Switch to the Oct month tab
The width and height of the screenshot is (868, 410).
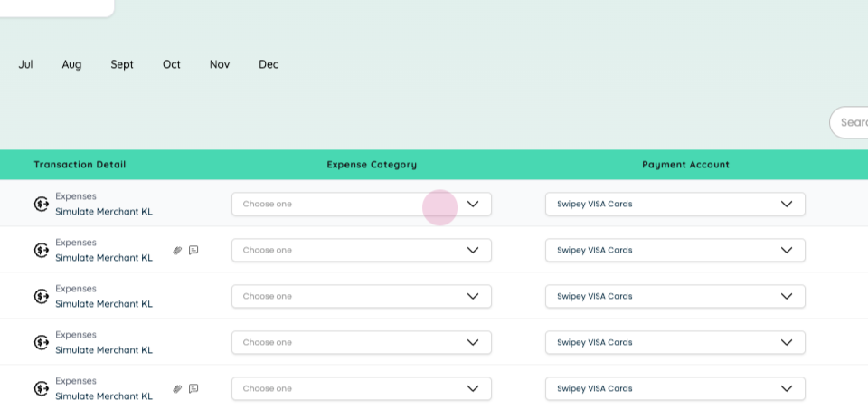pos(172,64)
